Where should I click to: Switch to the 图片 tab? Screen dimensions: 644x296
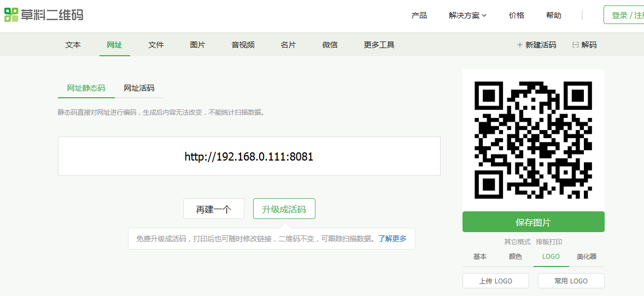click(197, 45)
